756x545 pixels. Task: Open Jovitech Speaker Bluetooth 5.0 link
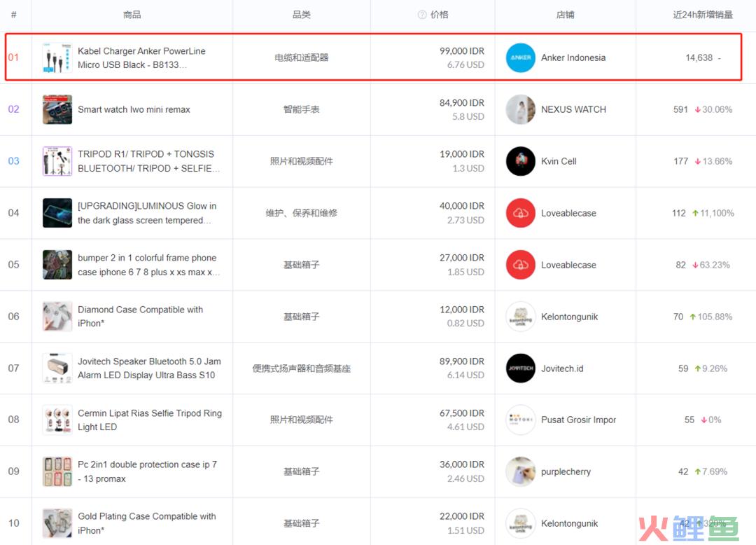pos(150,368)
